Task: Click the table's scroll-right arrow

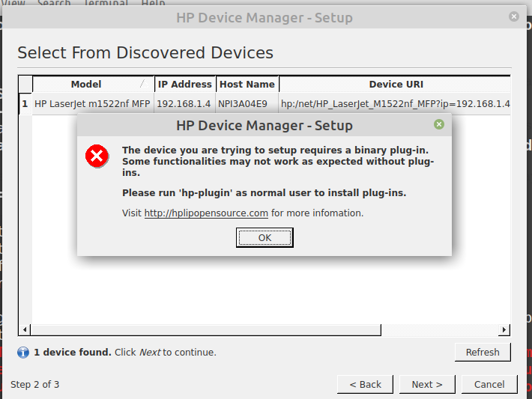Action: coord(504,329)
